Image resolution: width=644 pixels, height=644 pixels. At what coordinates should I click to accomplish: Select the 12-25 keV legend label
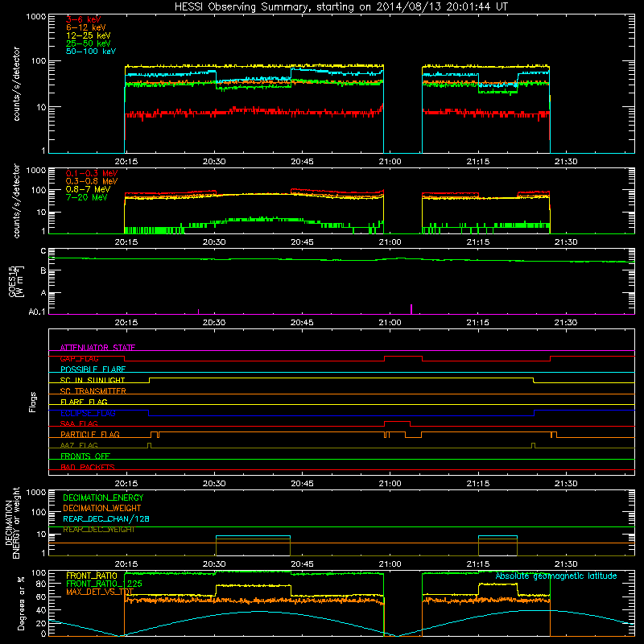point(89,35)
